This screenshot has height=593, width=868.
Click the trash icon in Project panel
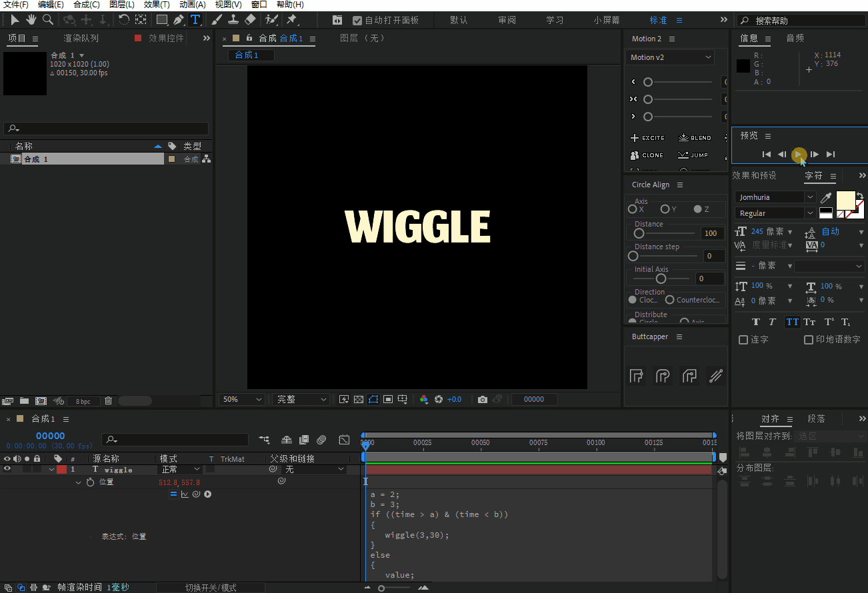click(108, 401)
